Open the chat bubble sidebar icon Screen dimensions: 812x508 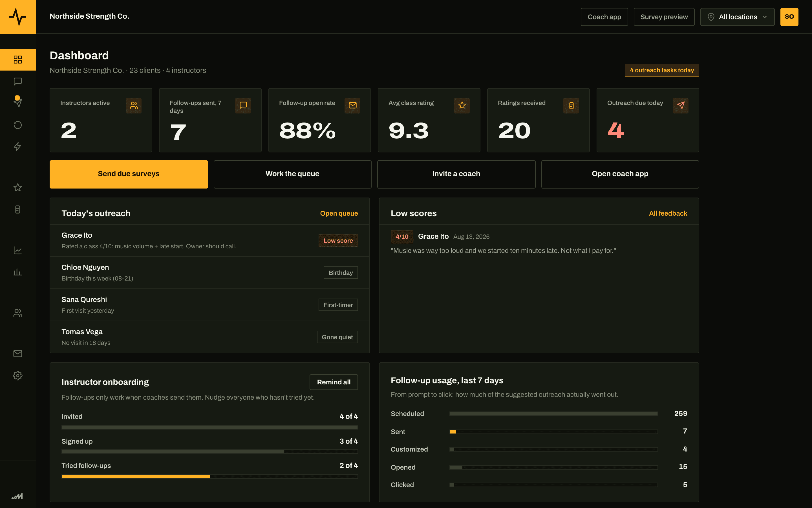click(18, 81)
